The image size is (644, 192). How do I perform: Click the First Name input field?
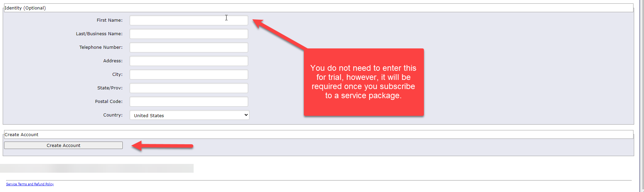coord(189,20)
